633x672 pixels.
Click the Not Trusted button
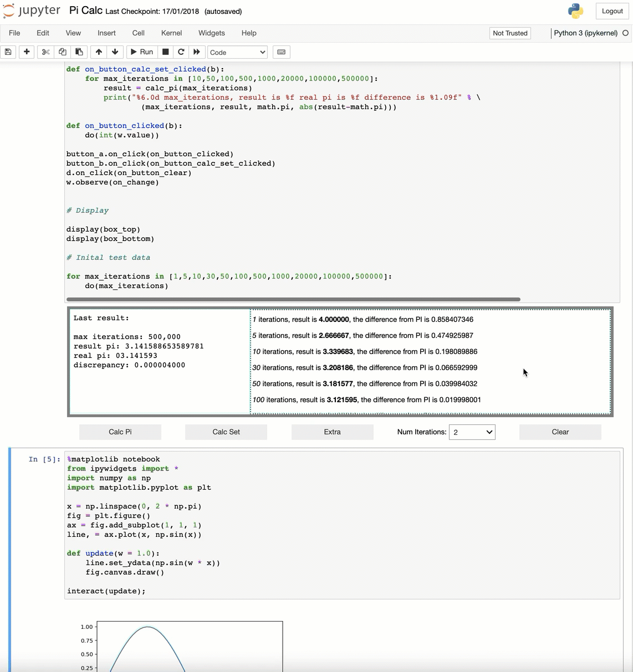pyautogui.click(x=510, y=33)
